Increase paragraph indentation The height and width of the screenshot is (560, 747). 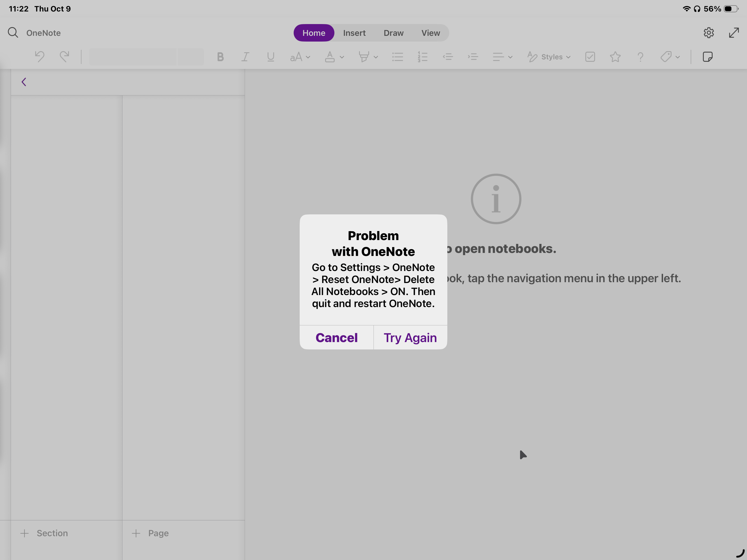[473, 56]
